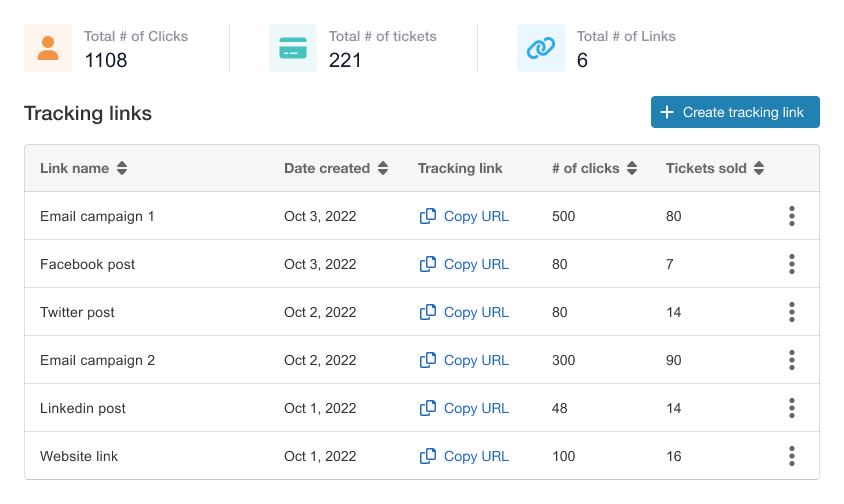
Task: Sort table by Link name
Action: (122, 169)
